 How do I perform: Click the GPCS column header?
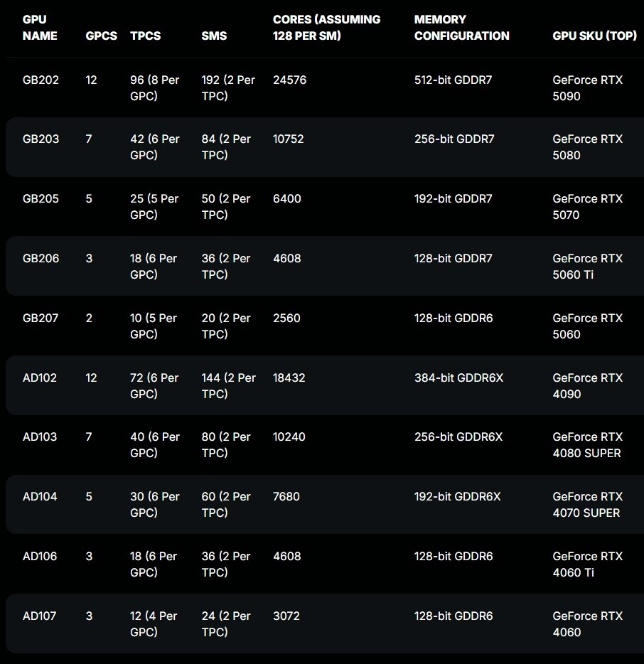point(101,36)
